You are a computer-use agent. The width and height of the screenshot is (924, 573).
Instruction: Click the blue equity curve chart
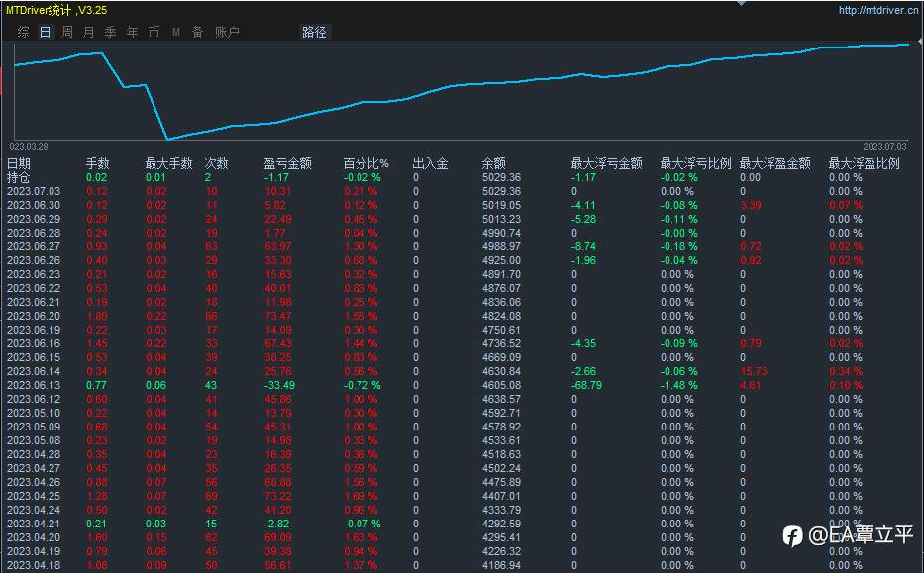point(462,90)
